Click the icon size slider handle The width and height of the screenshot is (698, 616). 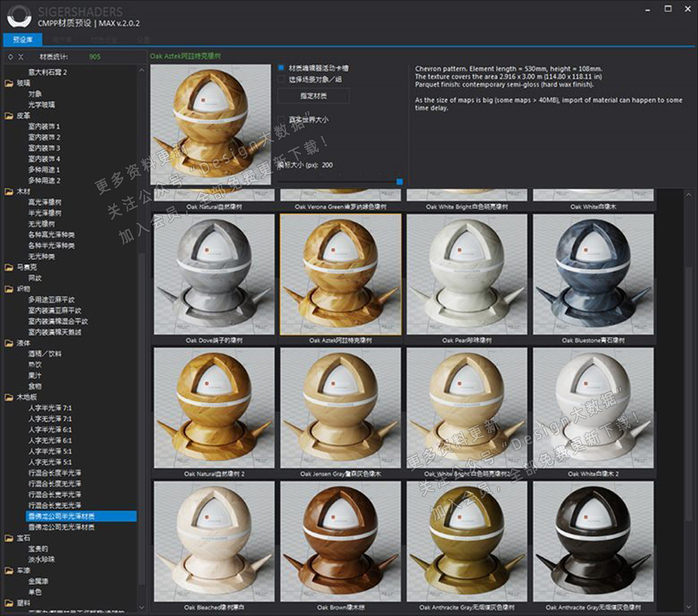(x=399, y=182)
